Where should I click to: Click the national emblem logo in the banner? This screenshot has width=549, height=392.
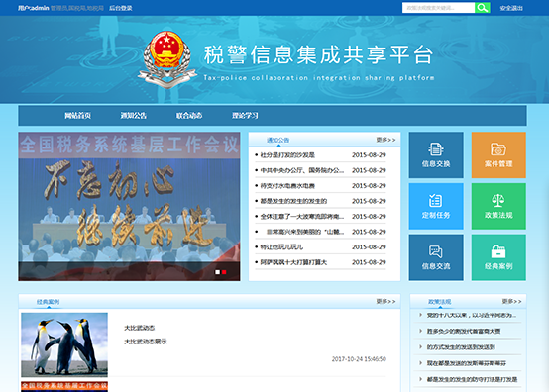pyautogui.click(x=167, y=58)
